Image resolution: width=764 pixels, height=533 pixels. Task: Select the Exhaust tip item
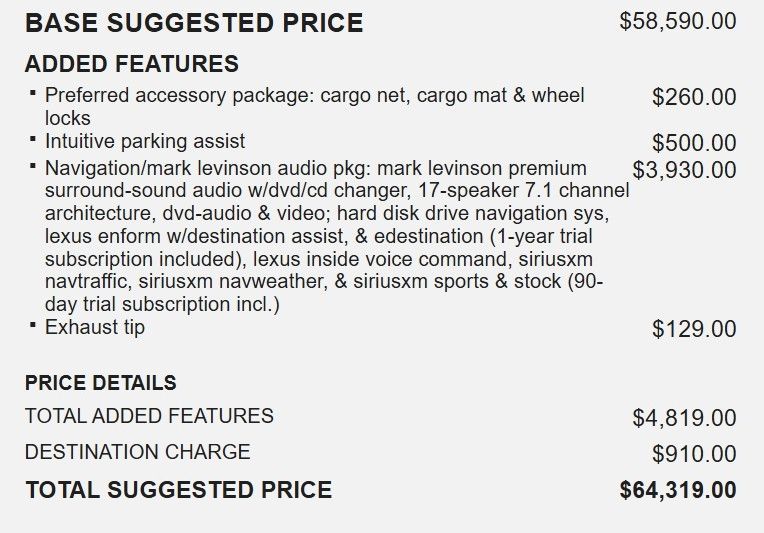(95, 327)
